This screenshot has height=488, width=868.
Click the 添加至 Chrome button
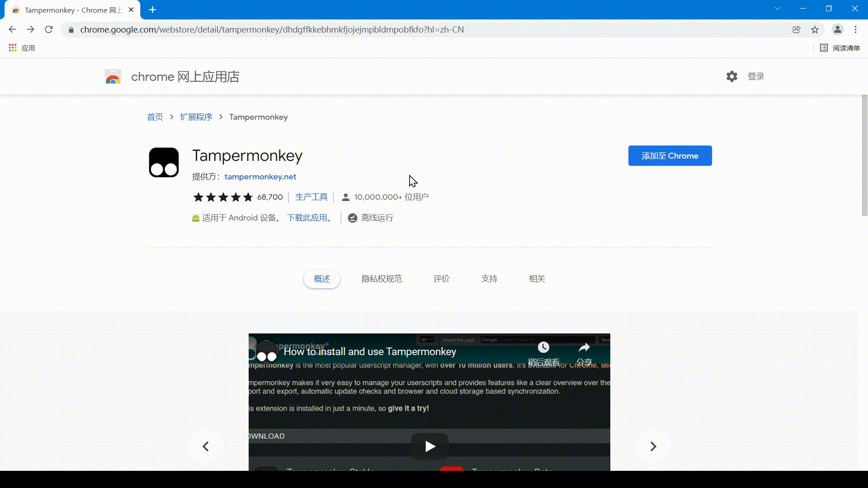coord(670,156)
